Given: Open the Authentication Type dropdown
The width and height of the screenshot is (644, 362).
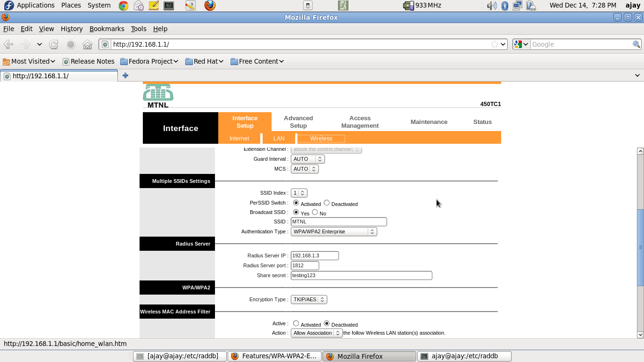Looking at the screenshot, I should (x=334, y=231).
